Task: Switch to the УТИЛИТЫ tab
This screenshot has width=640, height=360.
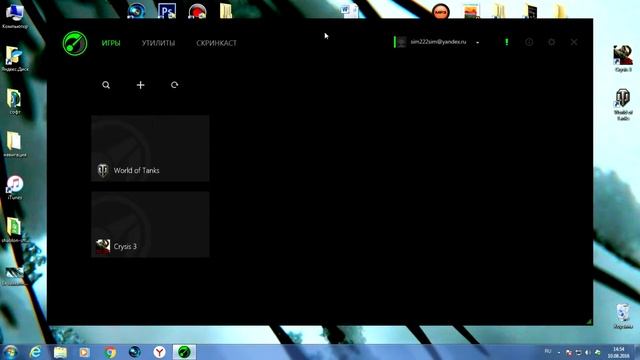Action: pos(158,43)
